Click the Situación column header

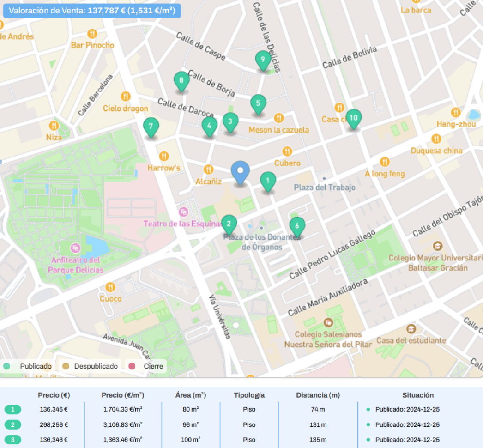418,395
